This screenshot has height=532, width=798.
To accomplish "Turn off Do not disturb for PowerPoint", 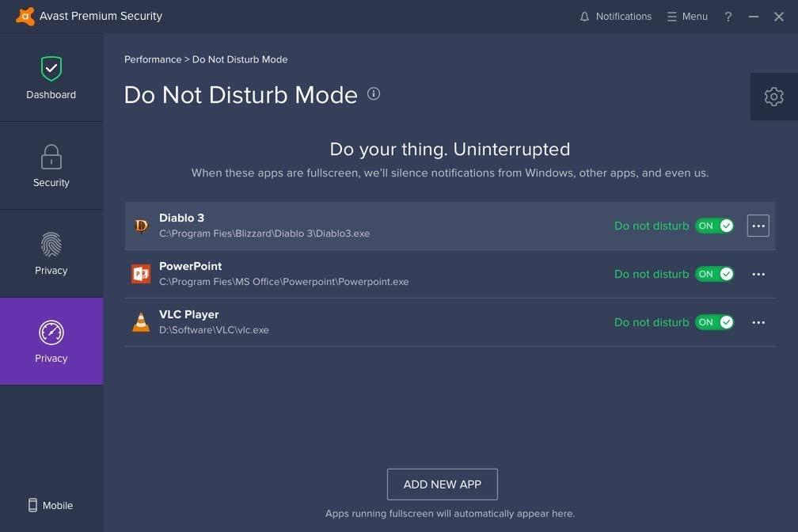I will 713,274.
